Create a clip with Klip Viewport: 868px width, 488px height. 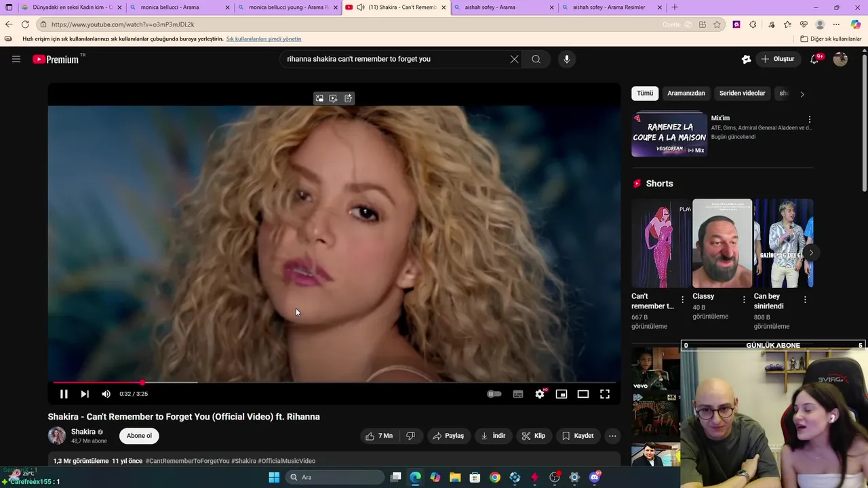tap(533, 436)
